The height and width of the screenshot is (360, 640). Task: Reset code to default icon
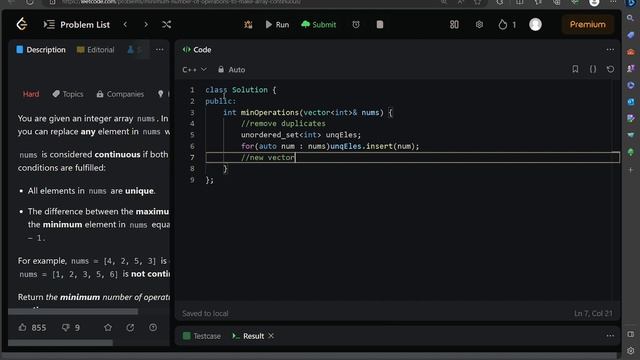610,69
